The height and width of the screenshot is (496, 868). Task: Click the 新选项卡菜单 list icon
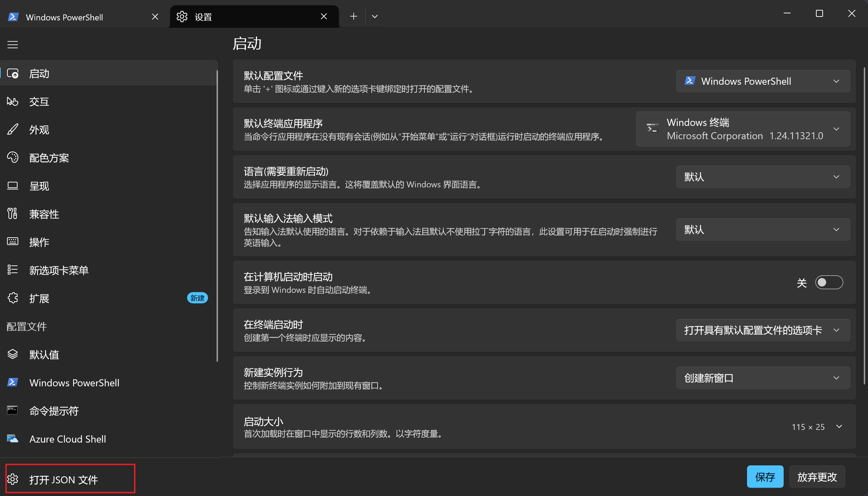[13, 270]
